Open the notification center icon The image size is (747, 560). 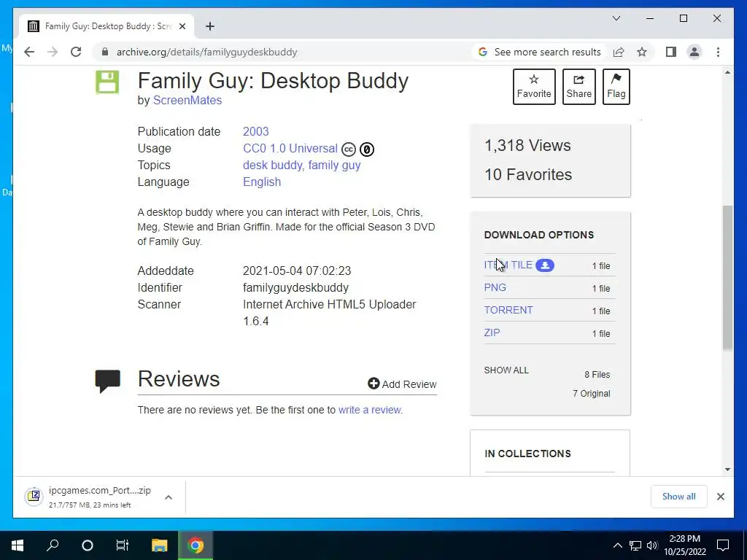[723, 545]
